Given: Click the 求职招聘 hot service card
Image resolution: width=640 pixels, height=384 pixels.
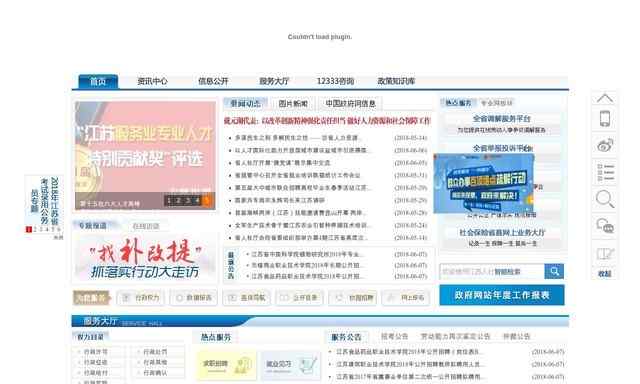Looking at the screenshot, I should point(227,365).
